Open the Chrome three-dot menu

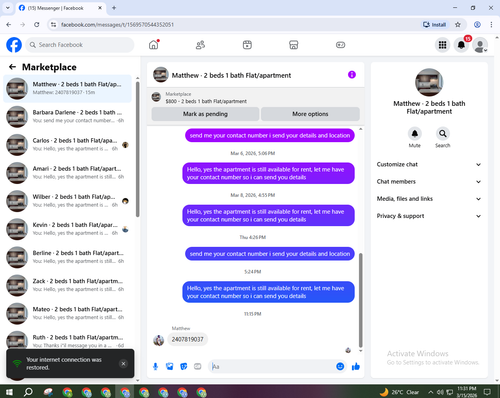[x=491, y=24]
